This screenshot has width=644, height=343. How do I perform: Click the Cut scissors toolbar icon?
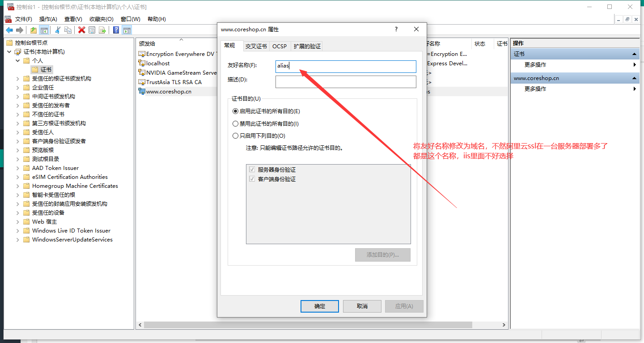click(x=58, y=30)
